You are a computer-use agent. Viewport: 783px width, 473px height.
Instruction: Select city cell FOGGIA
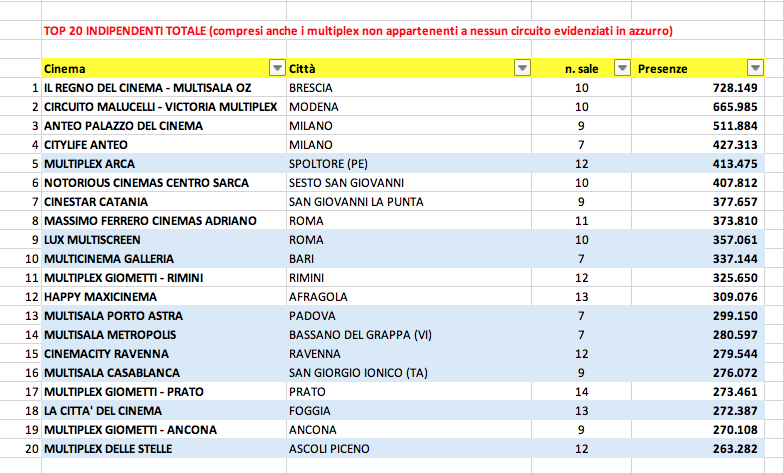coord(409,411)
